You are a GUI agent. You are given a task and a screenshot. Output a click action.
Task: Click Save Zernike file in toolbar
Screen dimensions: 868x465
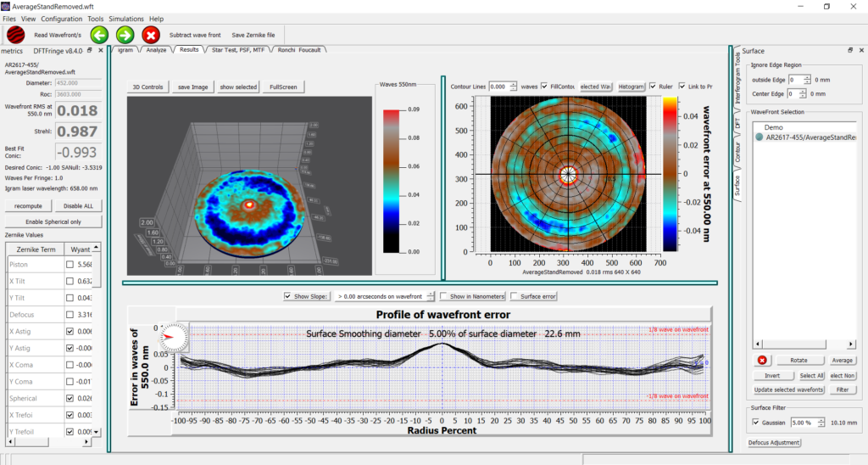253,35
